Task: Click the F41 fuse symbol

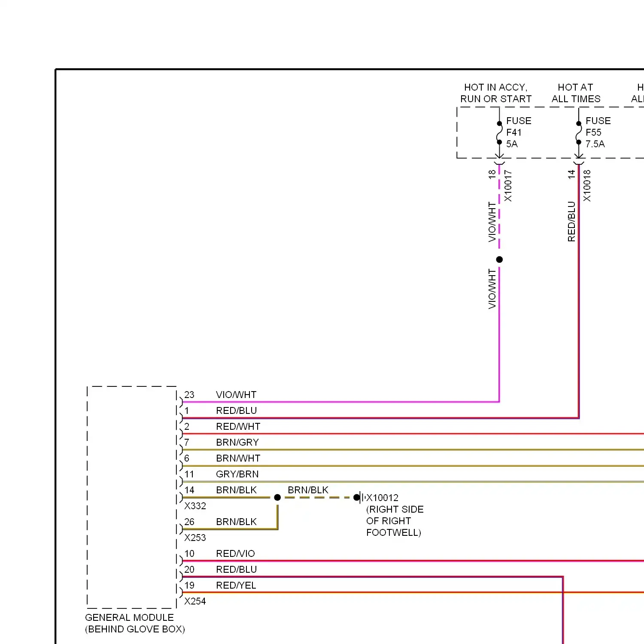Action: [x=499, y=133]
